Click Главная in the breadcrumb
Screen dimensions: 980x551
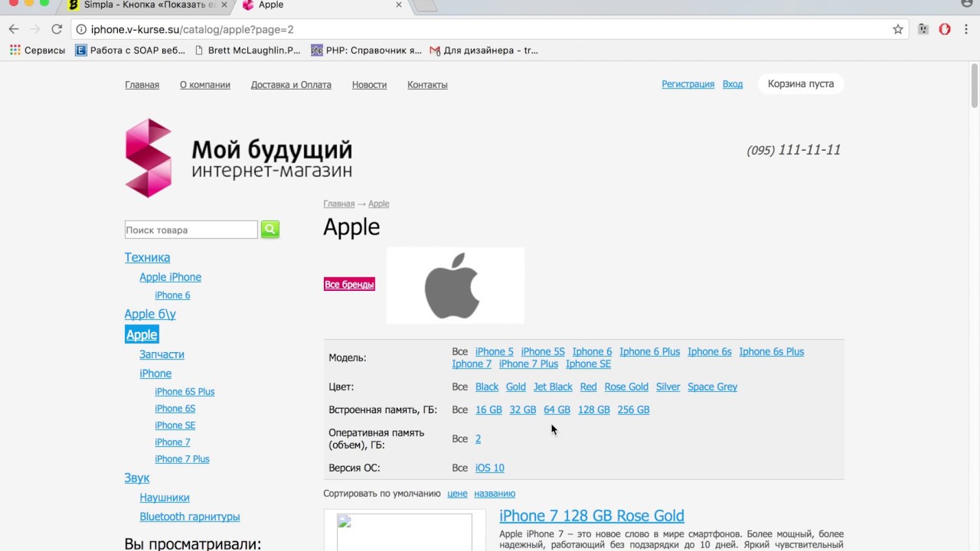click(x=339, y=204)
